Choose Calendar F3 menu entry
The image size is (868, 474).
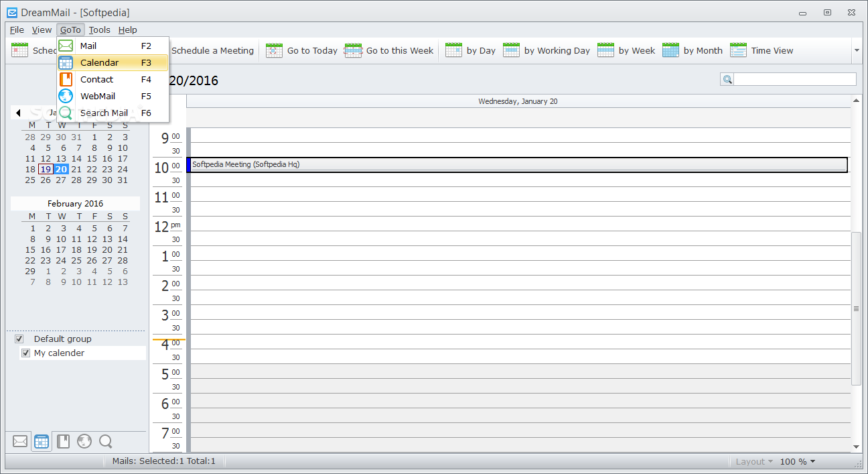[x=113, y=63]
